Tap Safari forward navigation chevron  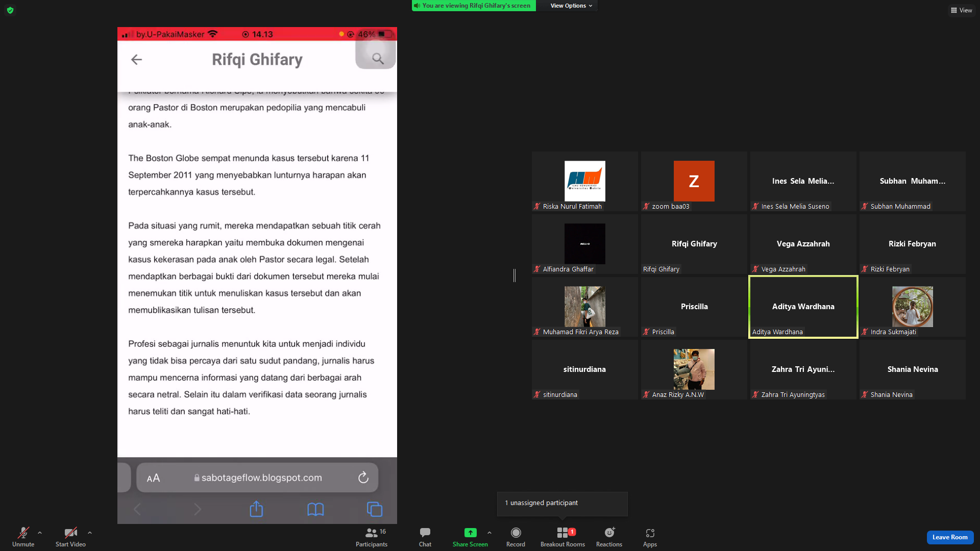pos(198,509)
